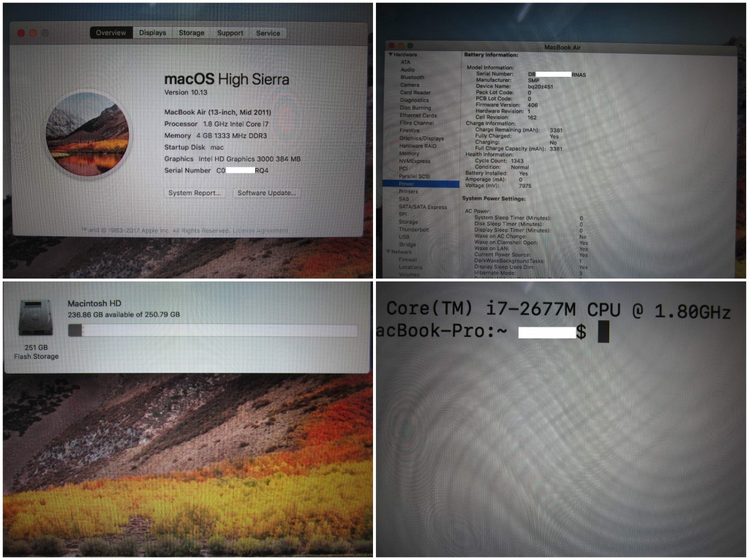Select Printers in the sidebar
The image size is (749, 560).
[408, 192]
